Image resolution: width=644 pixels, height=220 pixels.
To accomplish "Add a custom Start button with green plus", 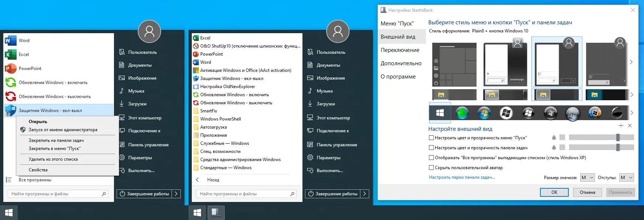I will click(621, 126).
